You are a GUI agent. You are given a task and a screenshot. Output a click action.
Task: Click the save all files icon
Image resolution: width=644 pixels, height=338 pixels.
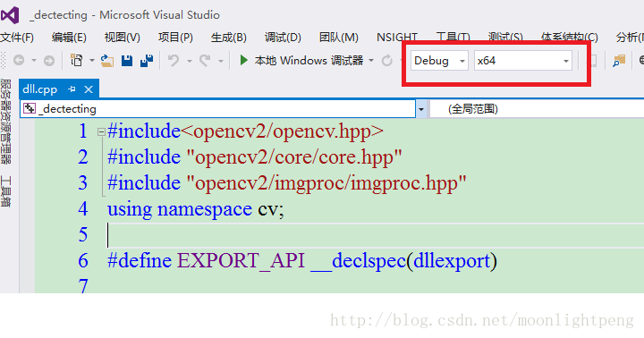tap(147, 61)
